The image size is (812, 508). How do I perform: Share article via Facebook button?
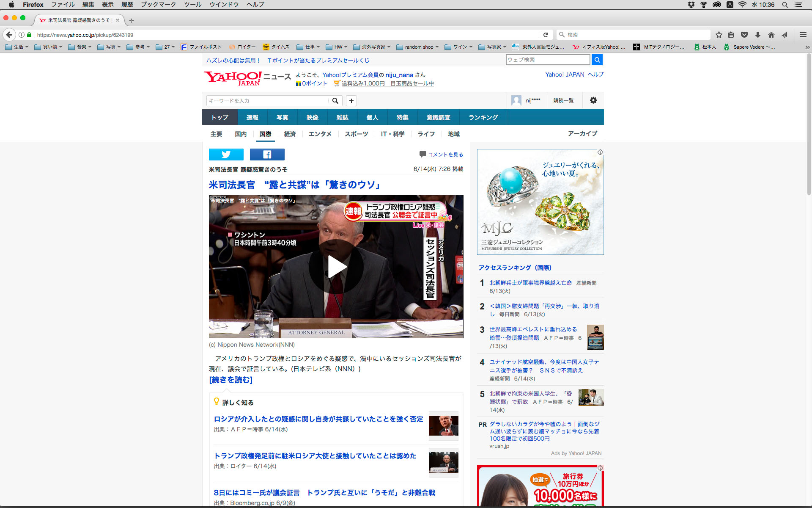pos(267,155)
